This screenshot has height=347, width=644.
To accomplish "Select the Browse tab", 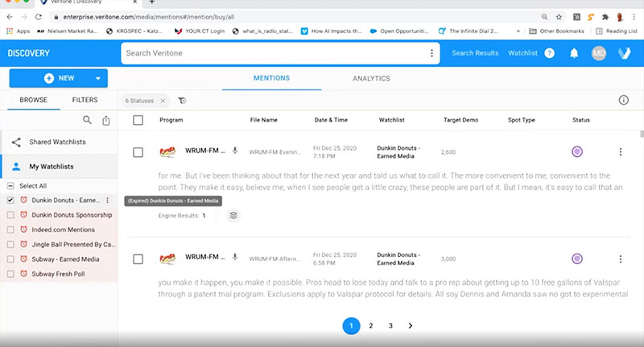I will pos(34,100).
